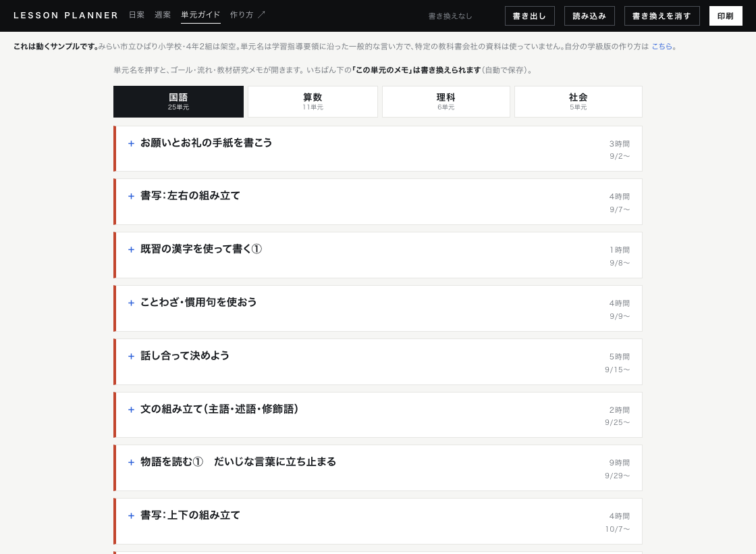Expand the 書写:左右の組み立て unit plus icon
The width and height of the screenshot is (756, 554).
[x=131, y=196]
